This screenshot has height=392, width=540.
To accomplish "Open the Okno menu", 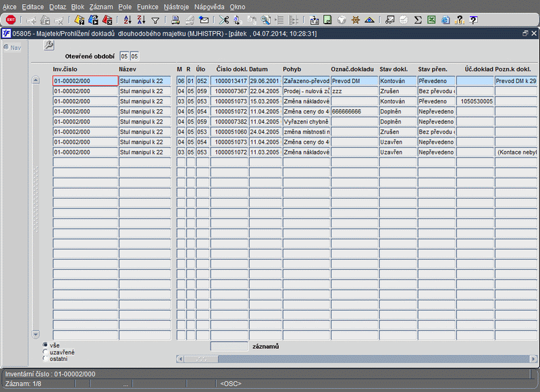I will [238, 7].
